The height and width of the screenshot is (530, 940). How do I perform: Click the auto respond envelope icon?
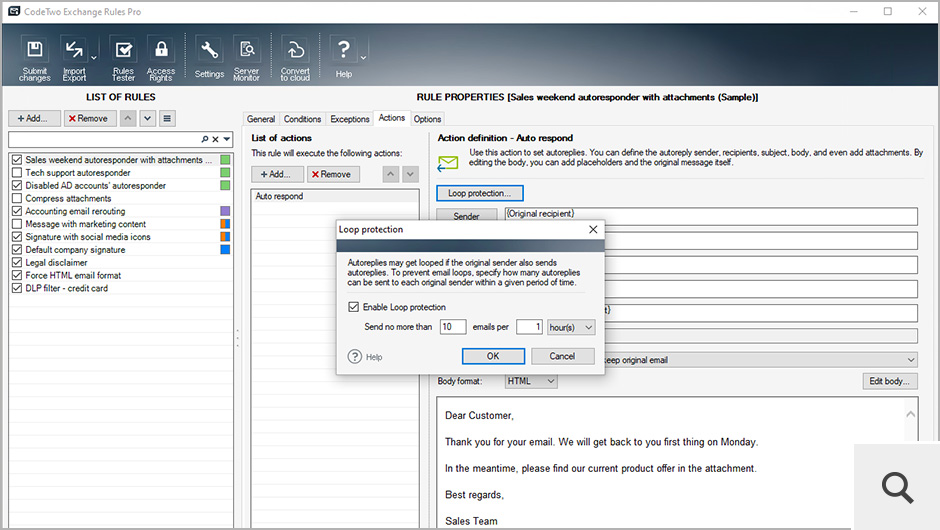[447, 163]
